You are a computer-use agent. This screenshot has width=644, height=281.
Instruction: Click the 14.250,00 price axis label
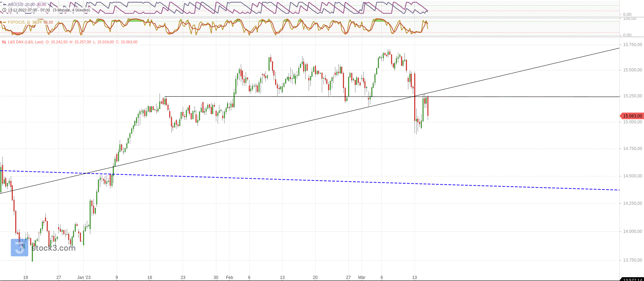point(633,203)
